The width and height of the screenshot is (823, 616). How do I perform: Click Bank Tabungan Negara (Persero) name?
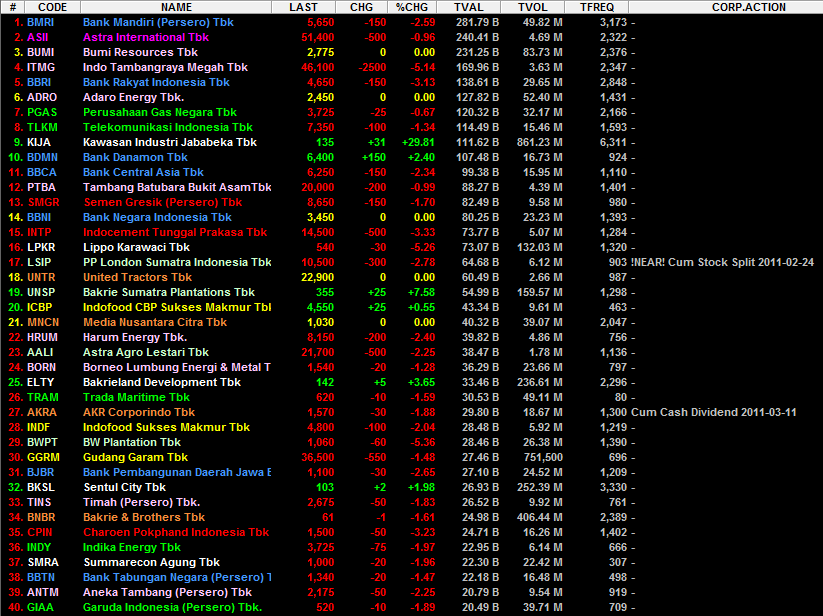click(x=177, y=577)
